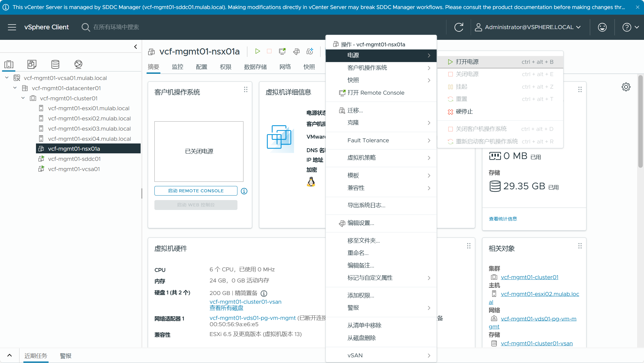Click the global search input field
Image resolution: width=644 pixels, height=363 pixels.
(x=116, y=27)
